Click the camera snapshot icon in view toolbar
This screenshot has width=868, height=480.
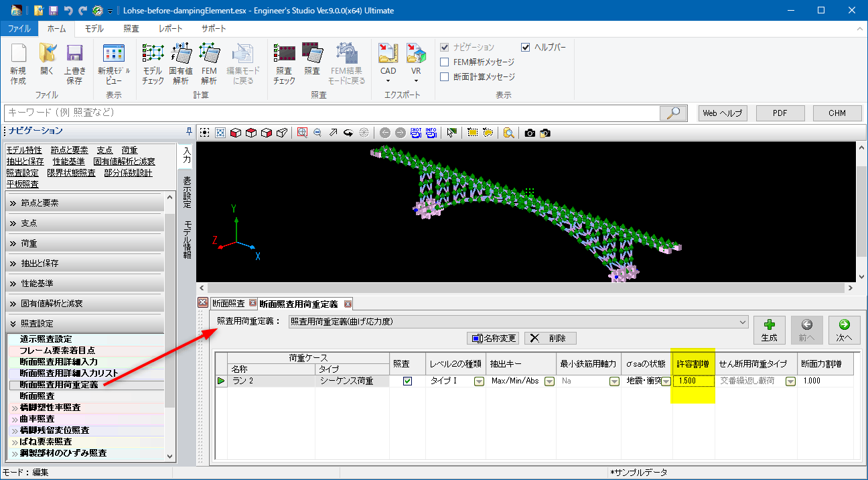click(x=530, y=133)
